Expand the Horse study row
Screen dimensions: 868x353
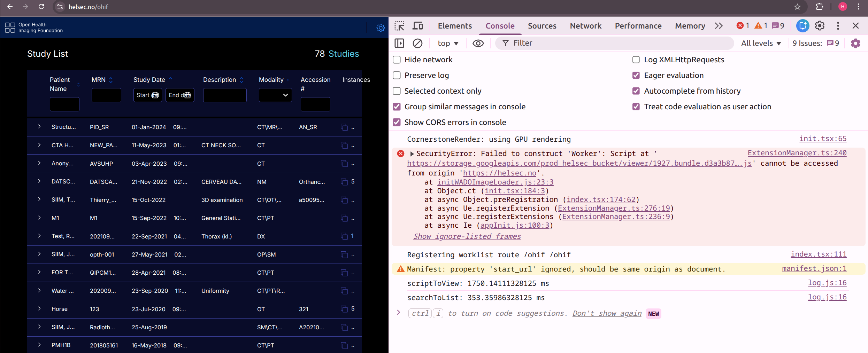pos(39,309)
